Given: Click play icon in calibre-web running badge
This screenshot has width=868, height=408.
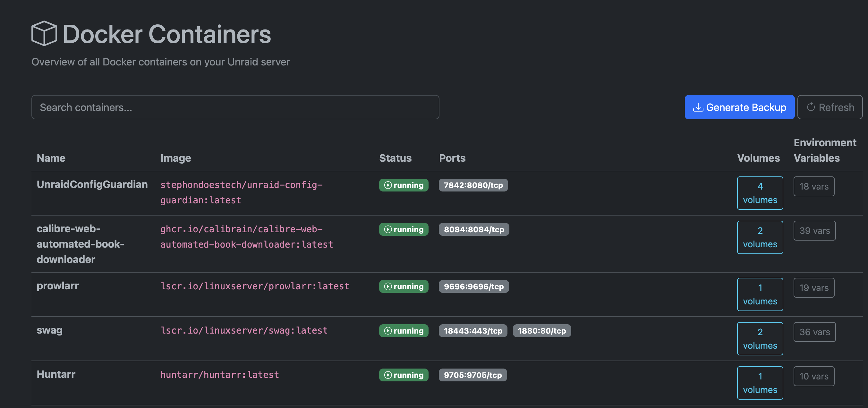Looking at the screenshot, I should (388, 229).
